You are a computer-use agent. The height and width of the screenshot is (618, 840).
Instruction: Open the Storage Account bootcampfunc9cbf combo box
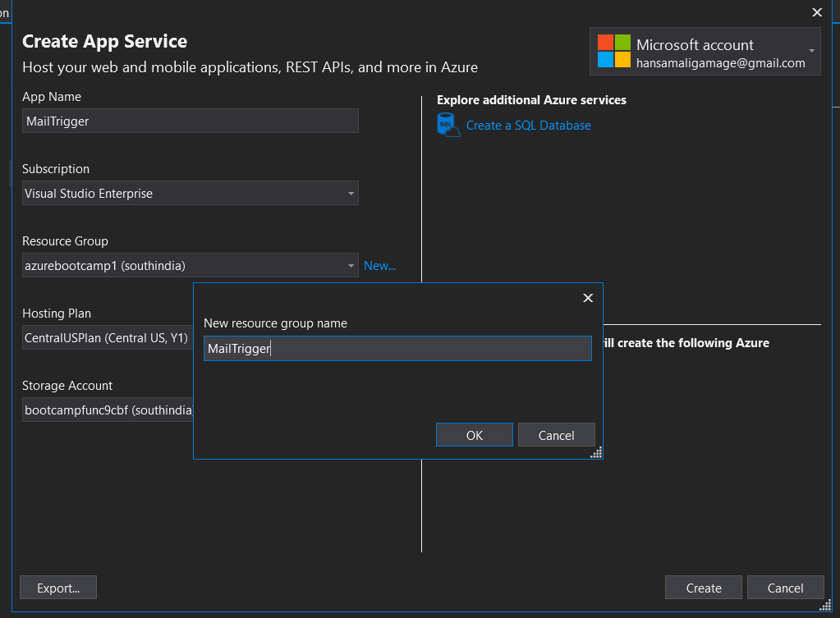coord(108,410)
